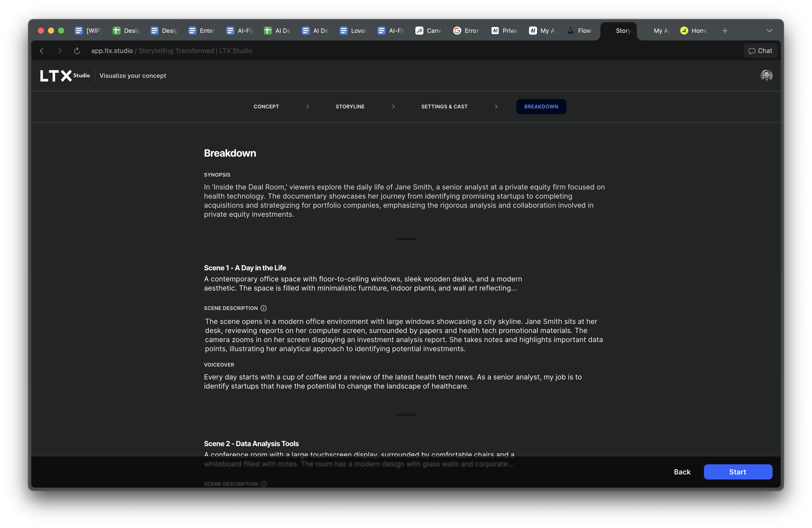Open the Chat panel
This screenshot has width=812, height=528.
click(x=760, y=51)
